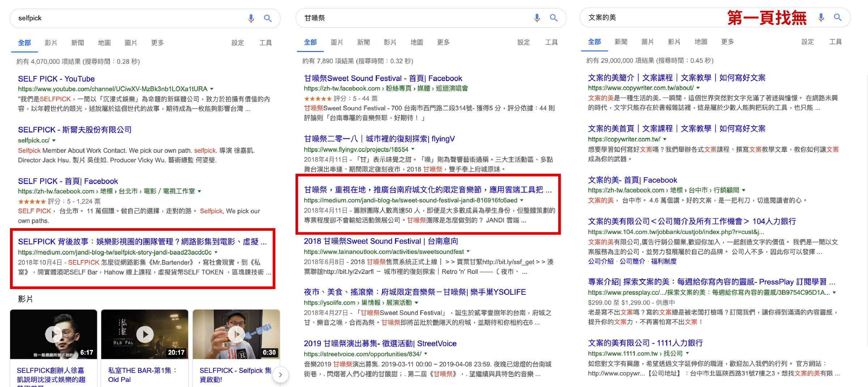Click the search magnifier in the 甘噪祭 search box

[553, 18]
